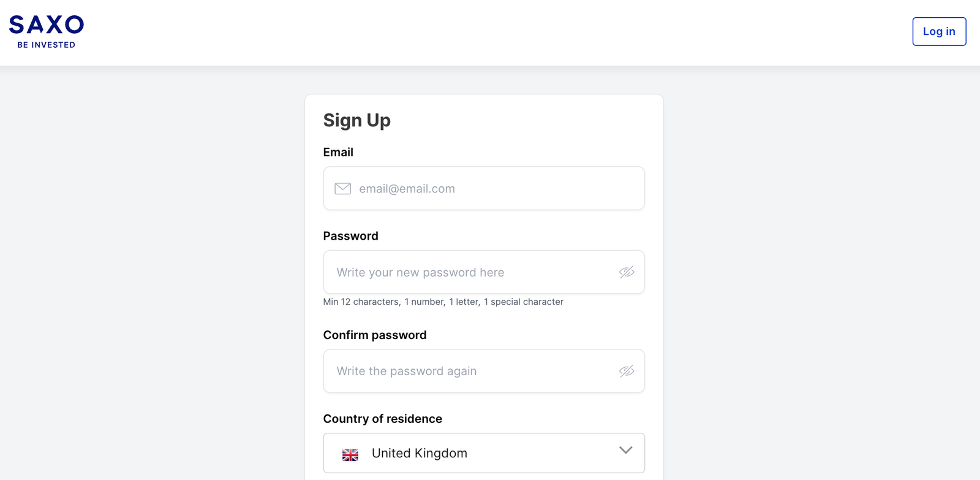This screenshot has width=980, height=480.
Task: Select the BE INVESTED tagline link
Action: point(45,44)
